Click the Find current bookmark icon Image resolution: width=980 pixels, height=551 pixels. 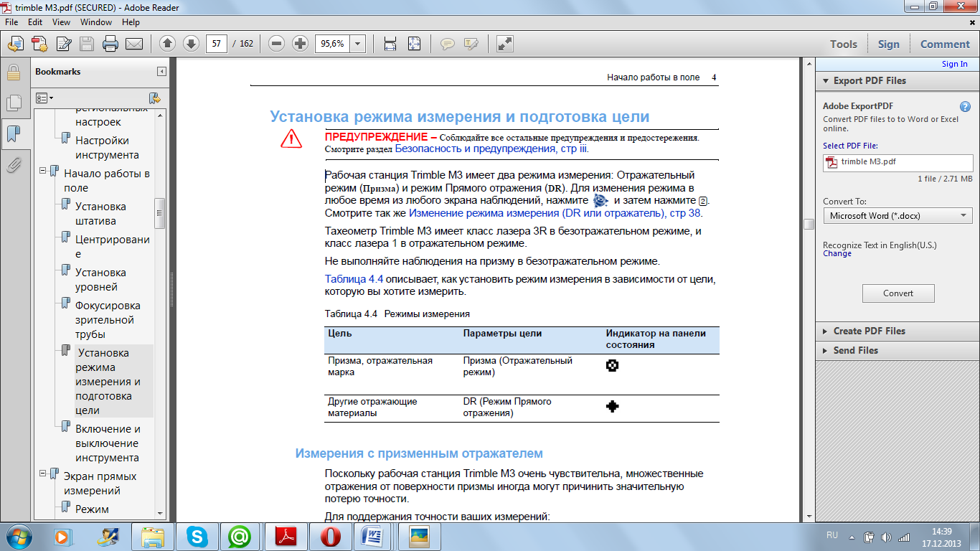pyautogui.click(x=154, y=98)
